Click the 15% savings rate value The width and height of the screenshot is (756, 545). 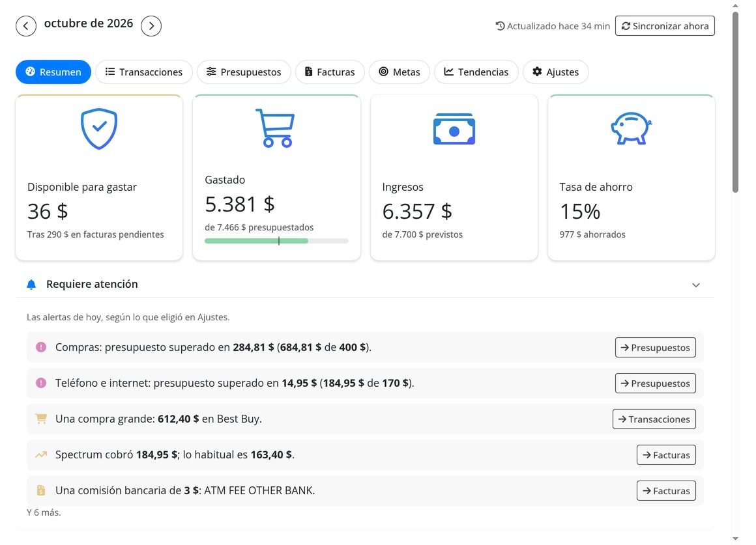(x=580, y=211)
